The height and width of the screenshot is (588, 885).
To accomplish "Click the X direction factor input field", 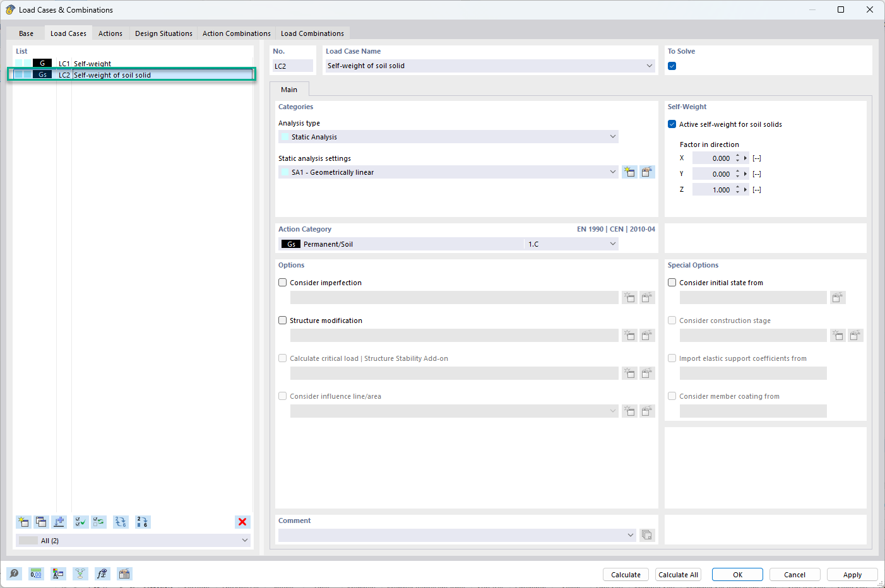I will click(x=713, y=158).
